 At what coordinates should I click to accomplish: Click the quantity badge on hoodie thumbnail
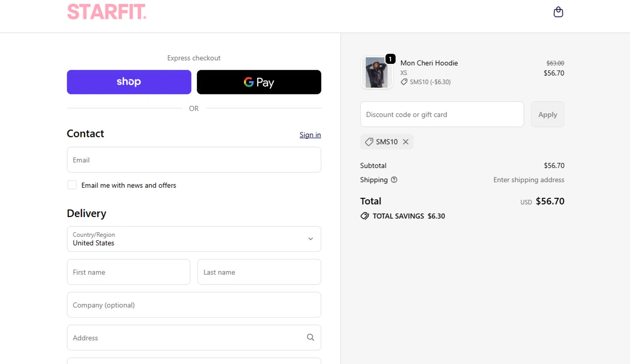[390, 59]
